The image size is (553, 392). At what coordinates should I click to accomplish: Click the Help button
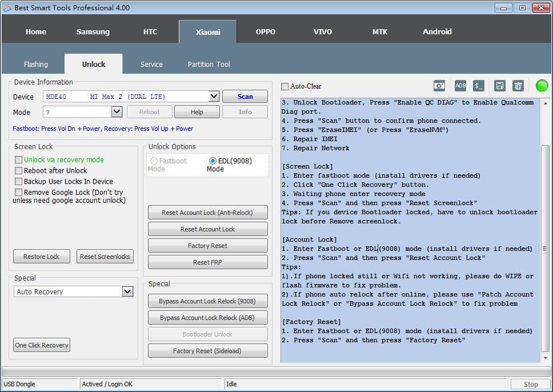(x=197, y=112)
